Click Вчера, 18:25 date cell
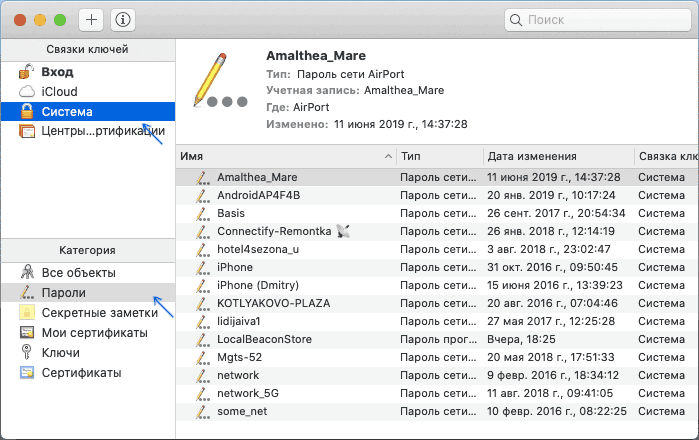 [x=521, y=339]
